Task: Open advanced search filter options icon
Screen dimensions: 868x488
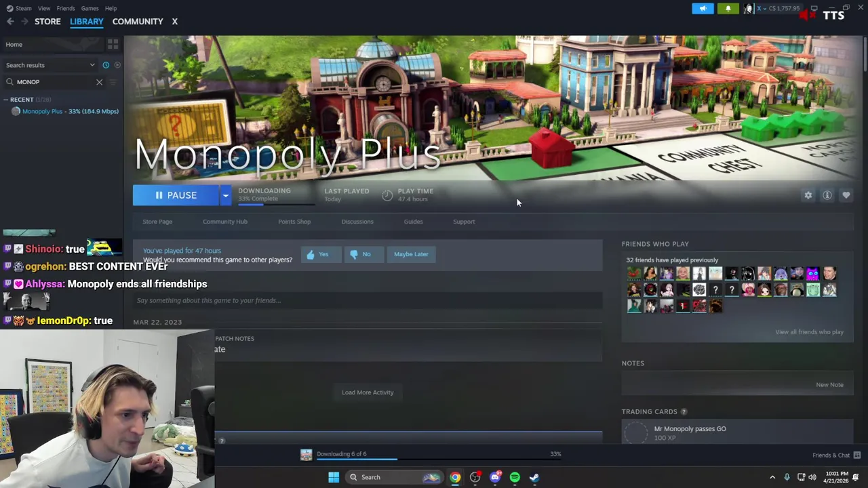Action: [x=113, y=82]
